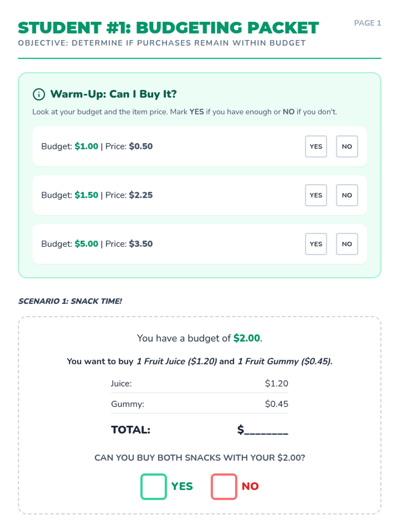Click the PAGE 1 label
The width and height of the screenshot is (399, 532).
[x=367, y=23]
